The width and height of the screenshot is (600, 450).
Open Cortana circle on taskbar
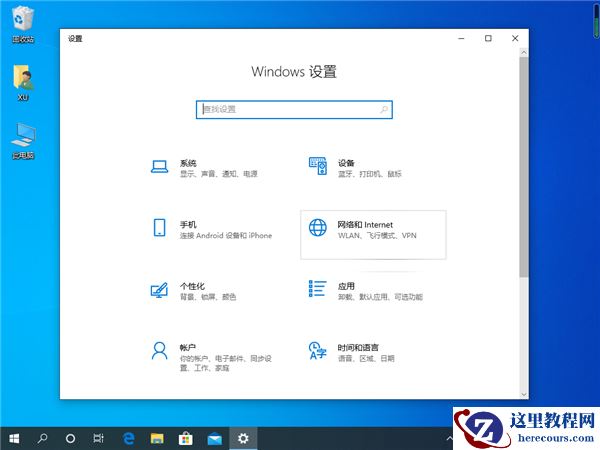pyautogui.click(x=70, y=438)
